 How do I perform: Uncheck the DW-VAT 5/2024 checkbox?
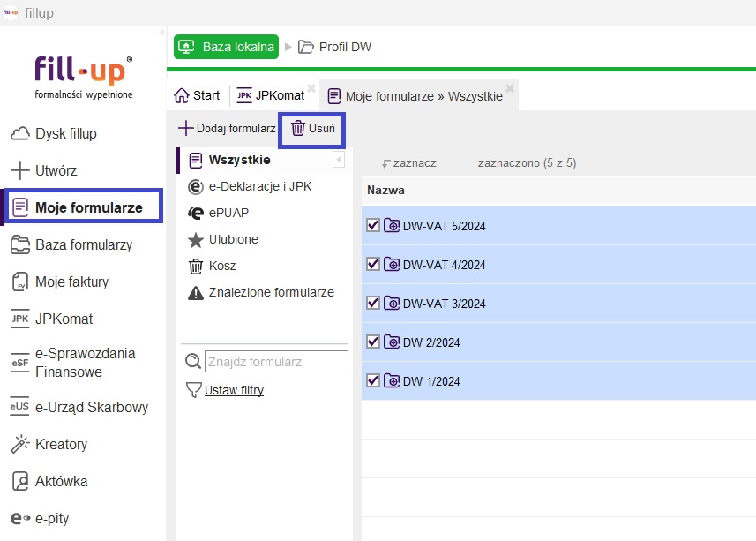(x=372, y=225)
